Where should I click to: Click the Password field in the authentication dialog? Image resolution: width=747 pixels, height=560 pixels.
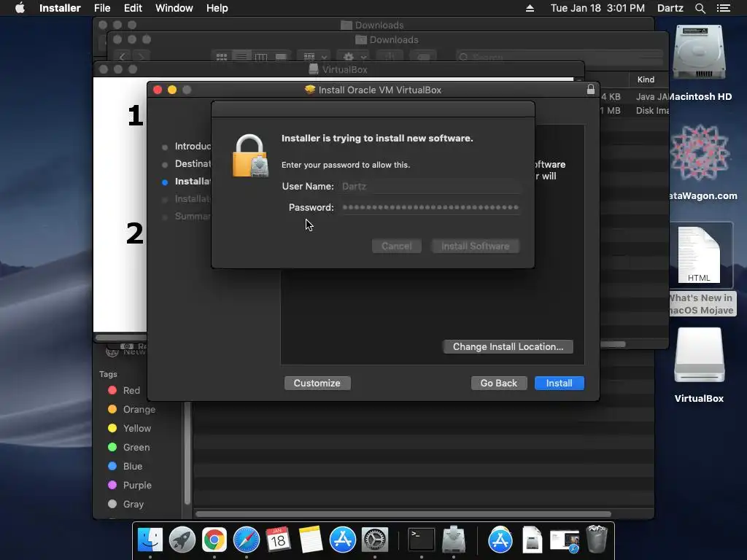[x=430, y=207]
